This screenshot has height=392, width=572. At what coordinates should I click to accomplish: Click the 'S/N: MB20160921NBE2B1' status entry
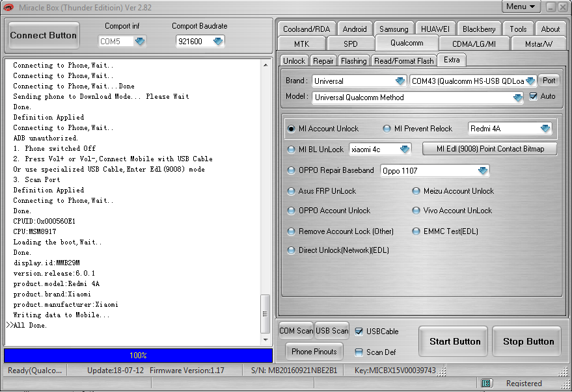coord(294,371)
